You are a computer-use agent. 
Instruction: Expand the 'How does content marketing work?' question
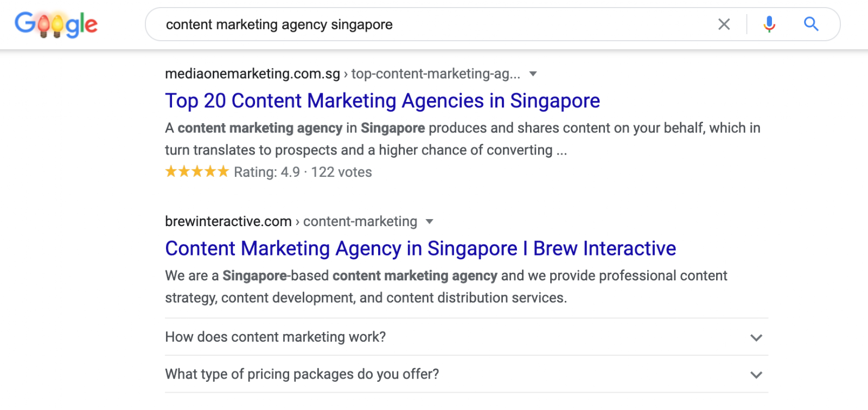(x=276, y=337)
